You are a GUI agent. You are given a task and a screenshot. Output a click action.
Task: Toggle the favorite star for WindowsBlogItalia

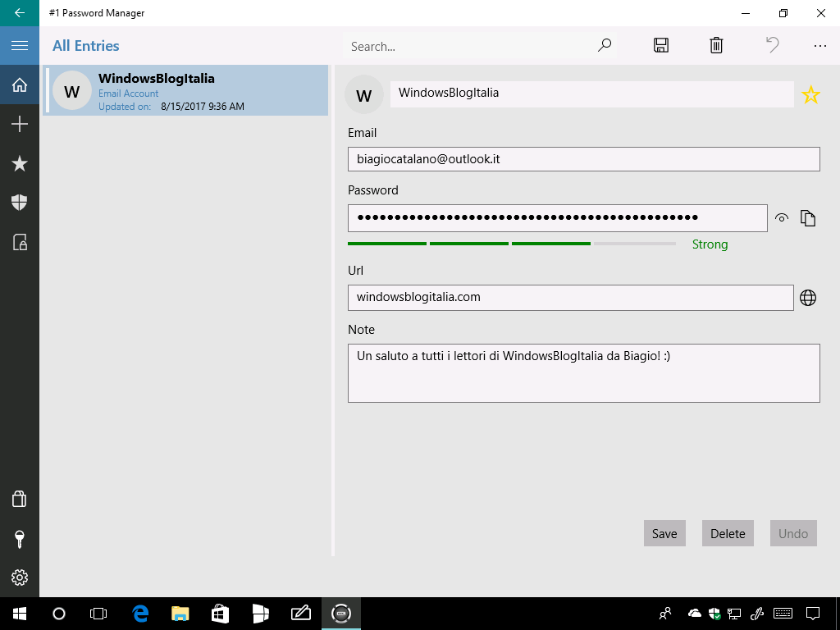pyautogui.click(x=810, y=95)
